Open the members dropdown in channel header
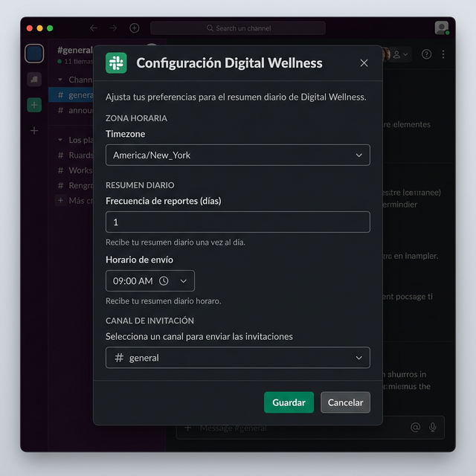This screenshot has width=476, height=476. [x=400, y=54]
